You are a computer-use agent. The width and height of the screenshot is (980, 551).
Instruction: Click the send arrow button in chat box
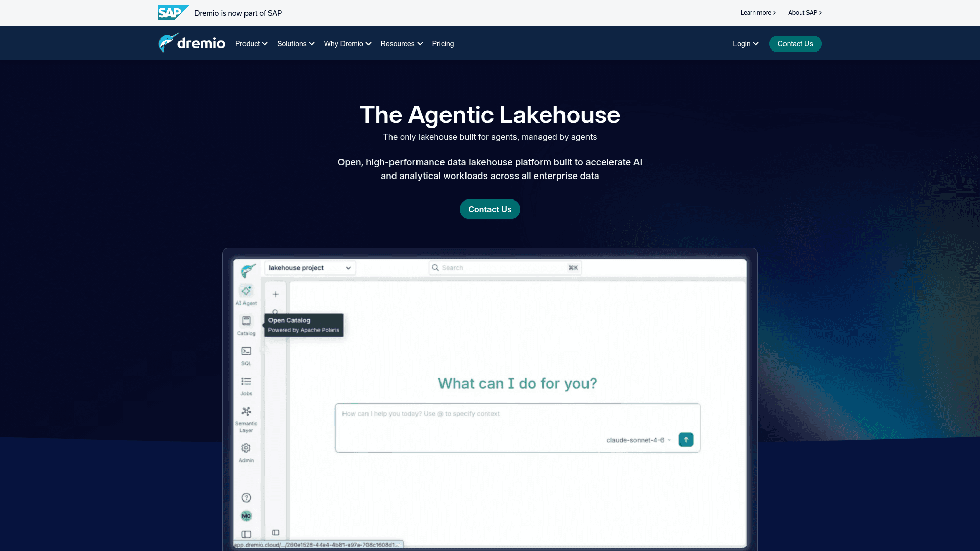[x=686, y=439]
